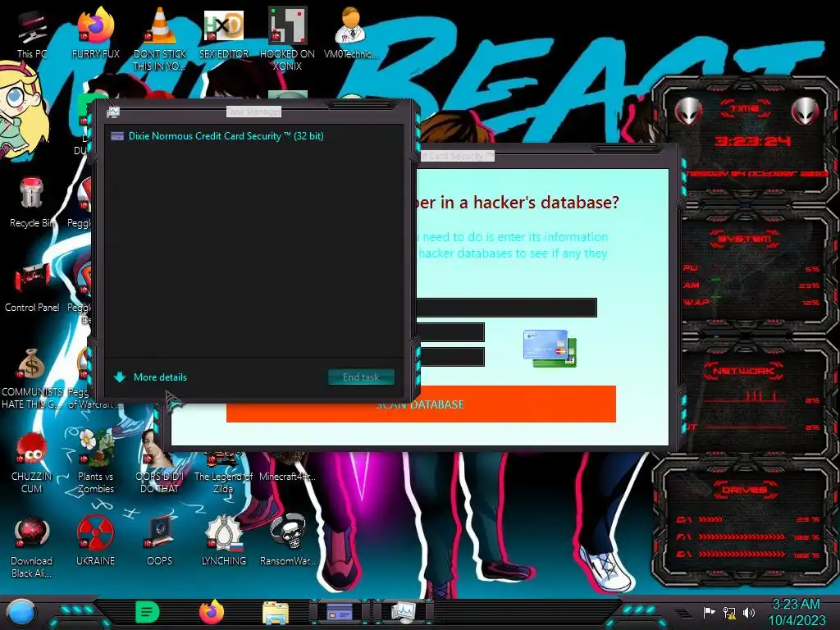840x630 pixels.
Task: Open the COMMUNISTS HATE THIS G money bag icon
Action: 32,378
